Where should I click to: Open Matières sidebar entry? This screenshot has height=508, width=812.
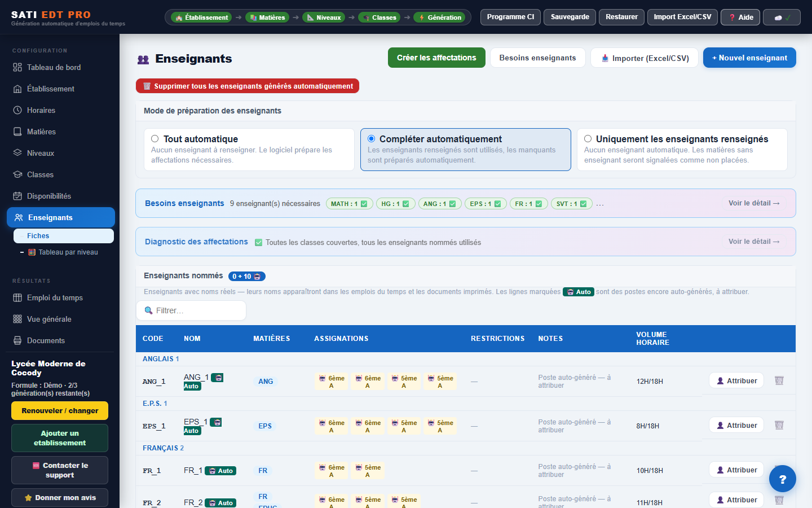(60, 132)
